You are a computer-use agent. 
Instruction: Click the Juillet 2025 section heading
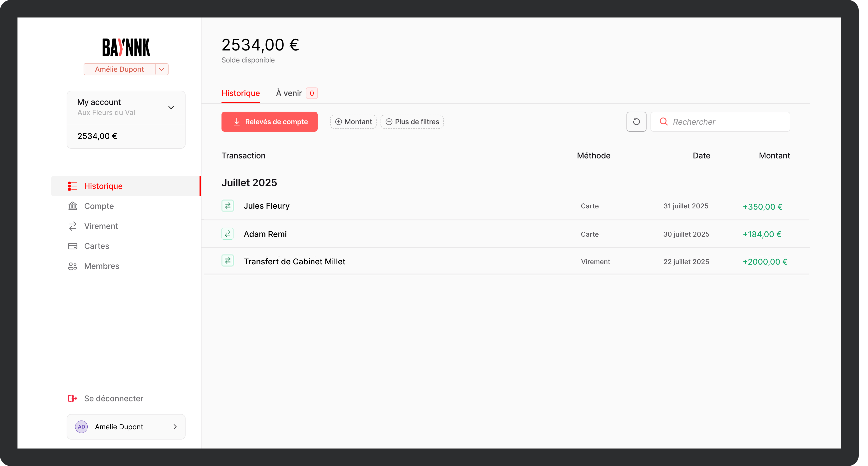[x=249, y=183]
